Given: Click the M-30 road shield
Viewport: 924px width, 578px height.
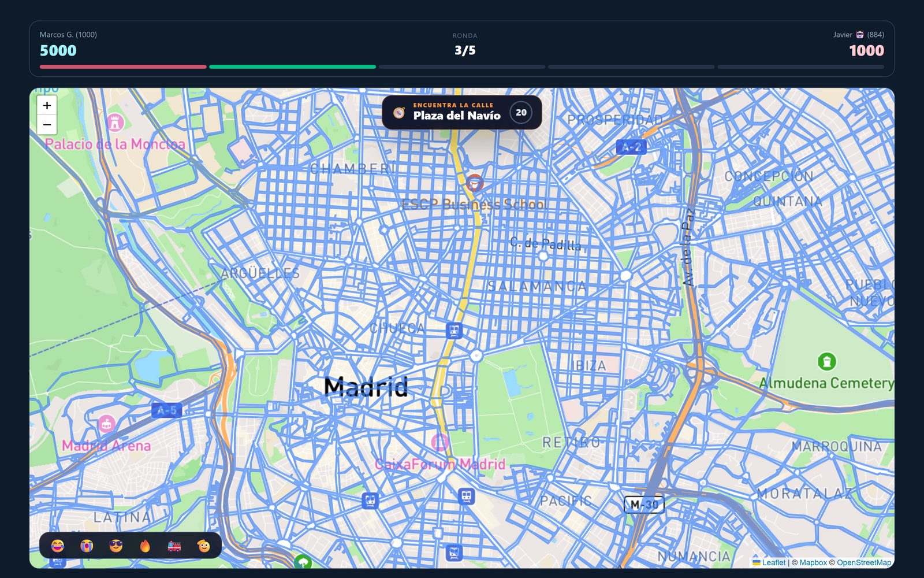Looking at the screenshot, I should (x=644, y=505).
